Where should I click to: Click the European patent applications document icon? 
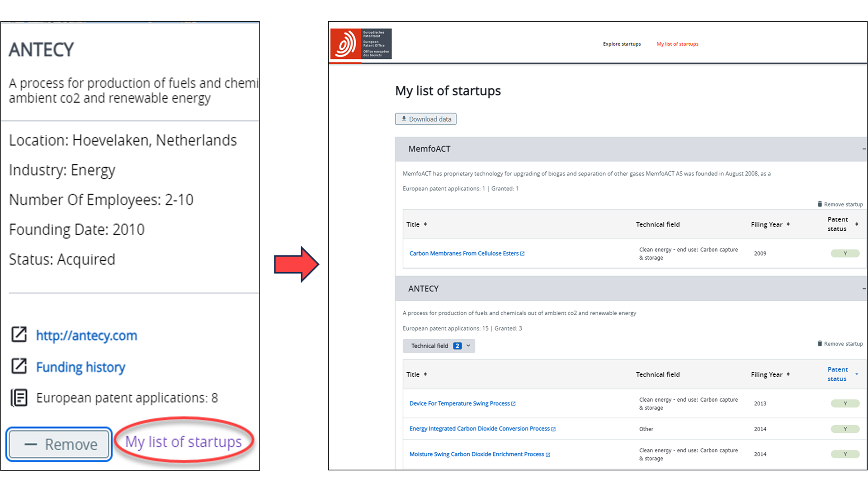(19, 398)
